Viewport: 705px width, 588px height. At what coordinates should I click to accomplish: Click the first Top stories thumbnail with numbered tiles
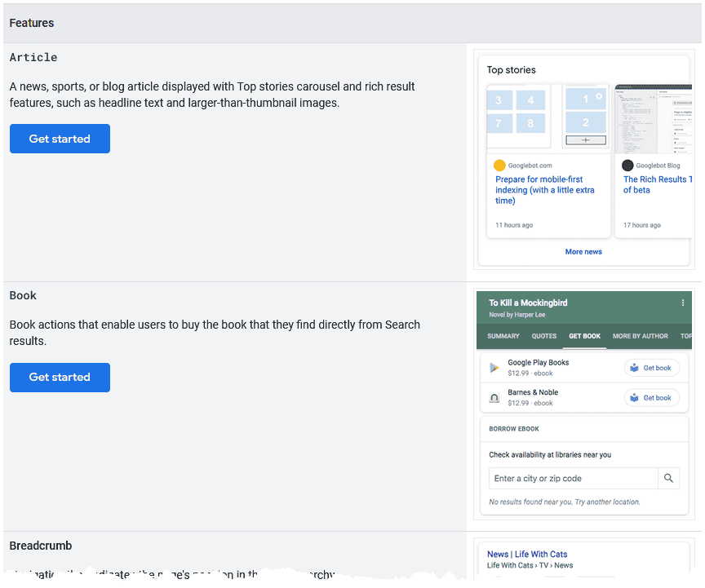(548, 118)
